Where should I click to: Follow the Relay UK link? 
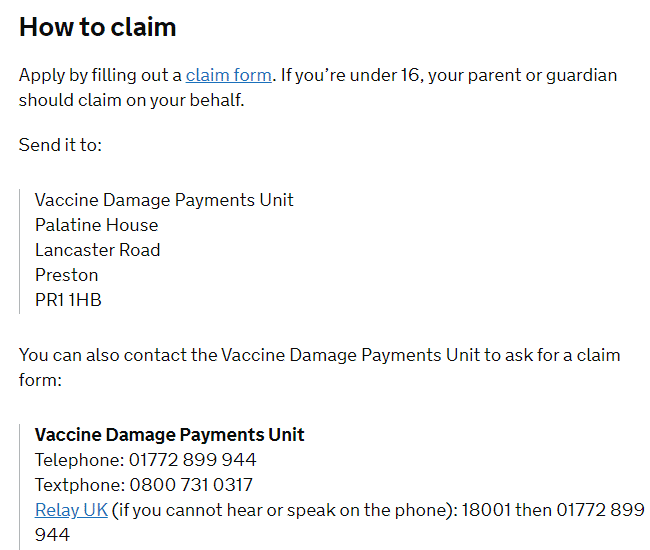[x=70, y=510]
